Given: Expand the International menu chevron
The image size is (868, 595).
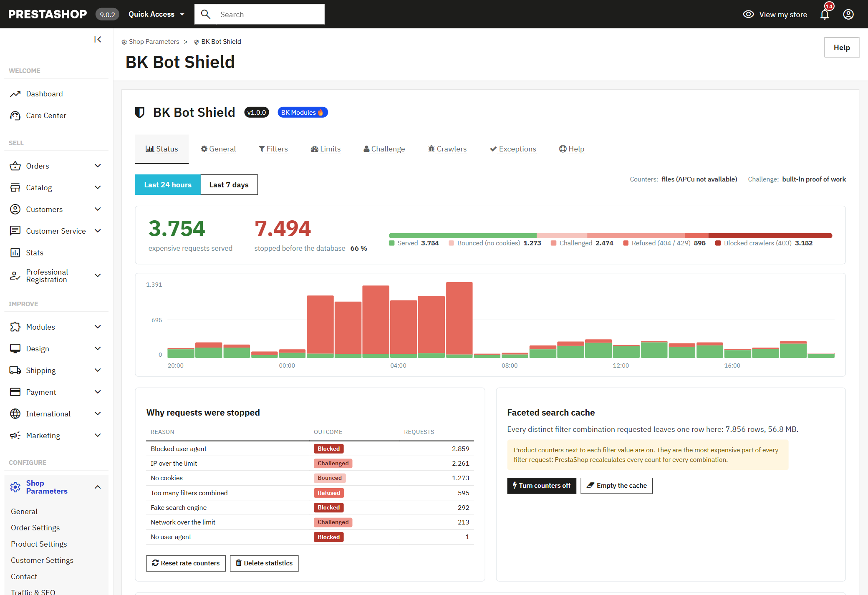Looking at the screenshot, I should (98, 414).
